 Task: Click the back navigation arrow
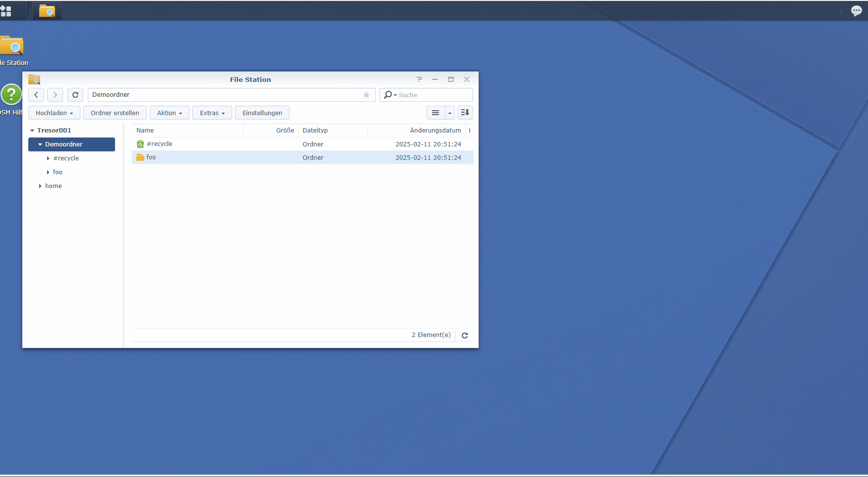(x=36, y=95)
